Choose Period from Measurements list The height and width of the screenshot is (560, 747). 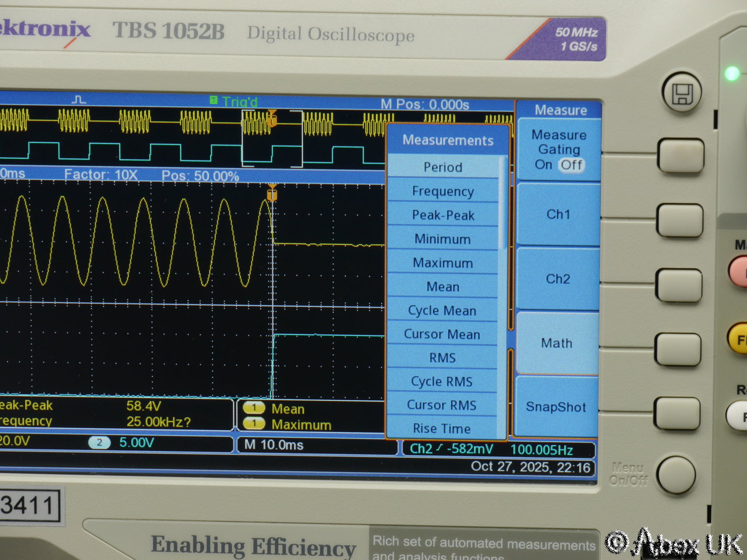[x=443, y=167]
